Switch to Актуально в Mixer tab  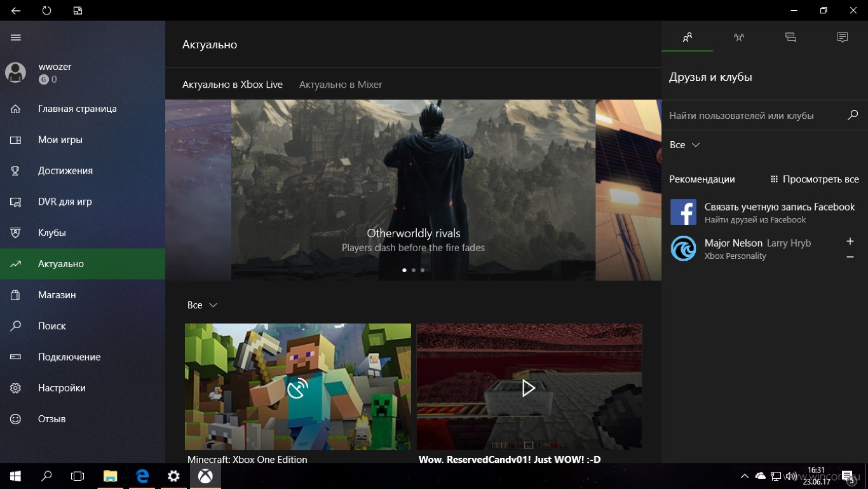click(341, 85)
